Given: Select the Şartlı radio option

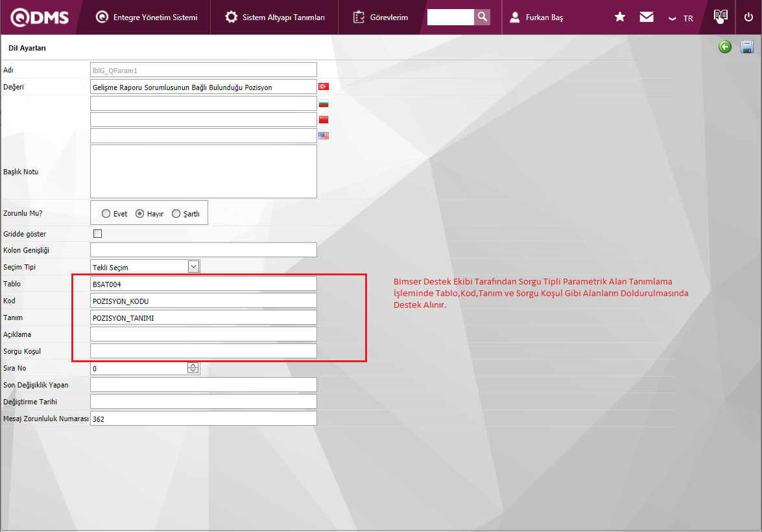Looking at the screenshot, I should point(176,214).
